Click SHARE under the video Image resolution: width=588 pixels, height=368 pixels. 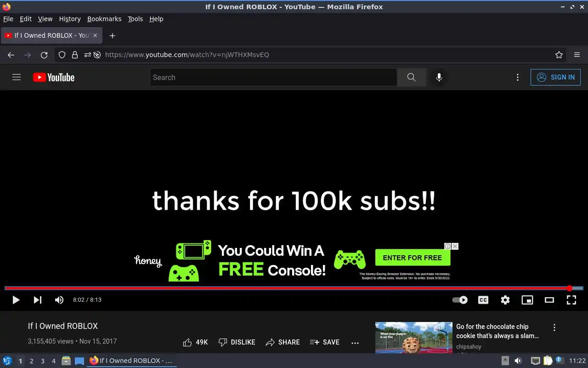(x=283, y=342)
